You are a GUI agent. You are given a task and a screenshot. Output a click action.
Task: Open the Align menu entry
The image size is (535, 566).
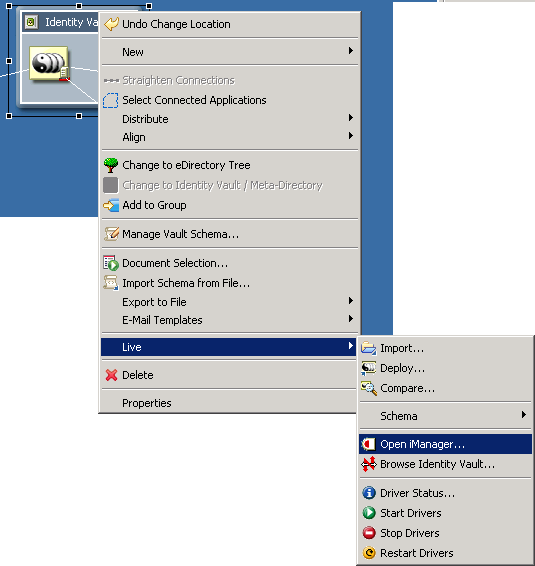(x=230, y=137)
